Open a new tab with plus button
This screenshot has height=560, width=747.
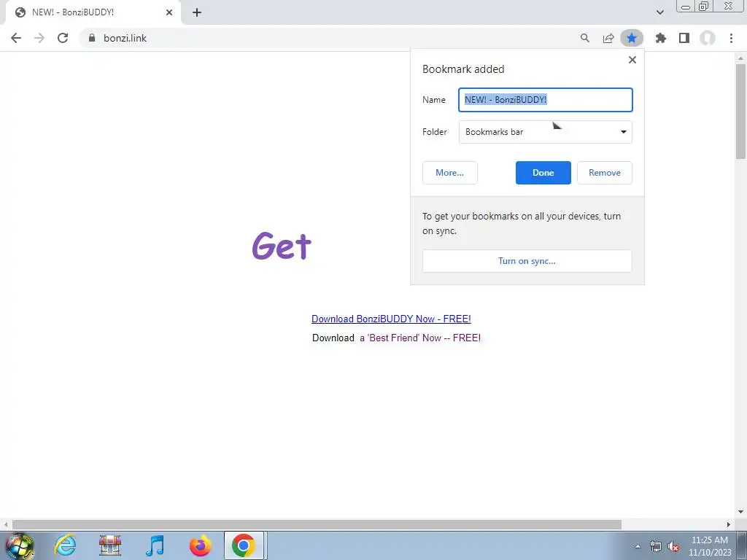coord(197,12)
